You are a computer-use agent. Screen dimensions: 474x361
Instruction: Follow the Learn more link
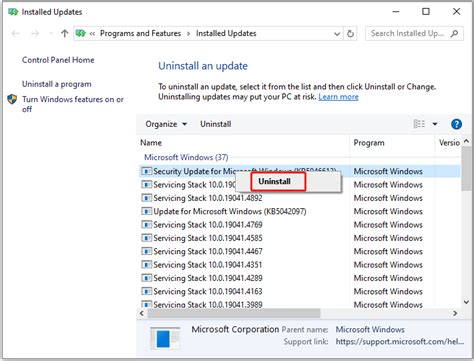pyautogui.click(x=338, y=97)
